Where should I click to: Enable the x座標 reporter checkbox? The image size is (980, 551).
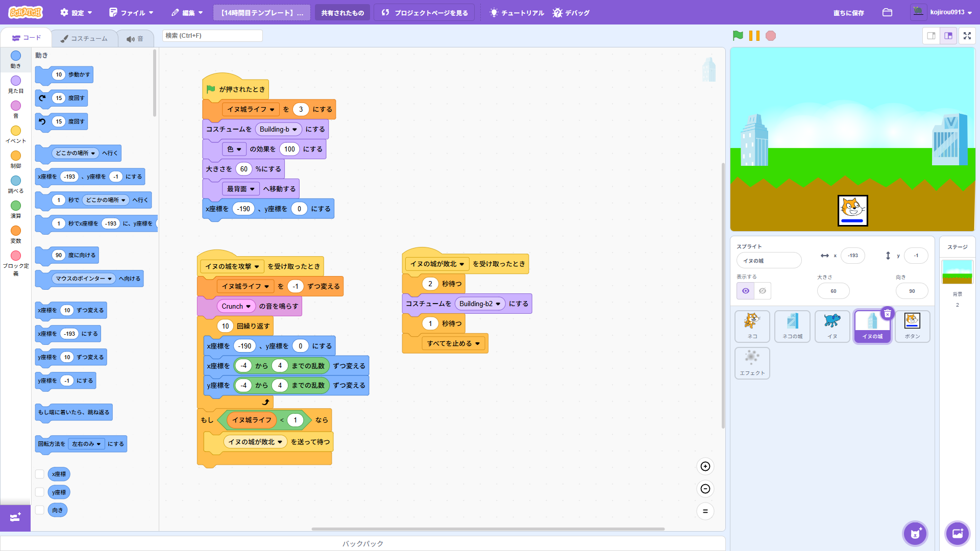coord(39,474)
